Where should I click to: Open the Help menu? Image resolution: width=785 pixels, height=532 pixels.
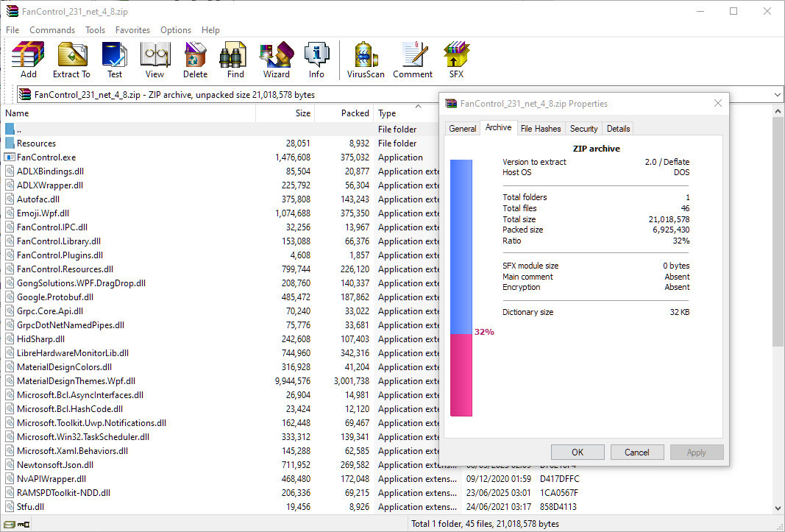pyautogui.click(x=210, y=30)
